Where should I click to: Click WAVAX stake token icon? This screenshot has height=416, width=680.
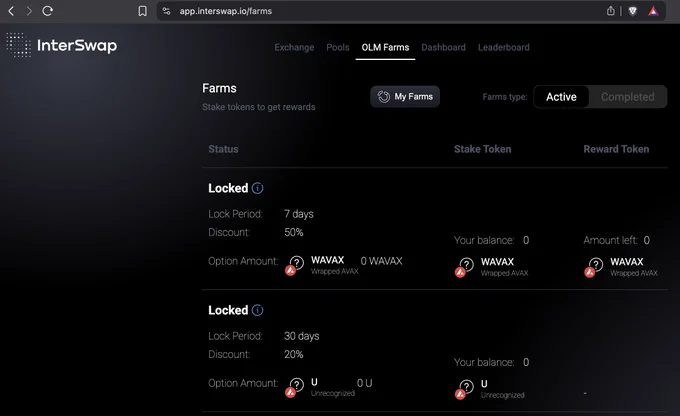(x=464, y=267)
